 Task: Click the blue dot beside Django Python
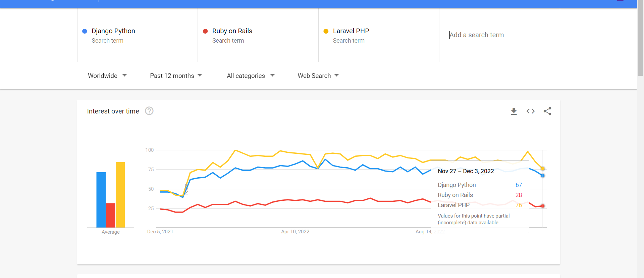click(85, 31)
